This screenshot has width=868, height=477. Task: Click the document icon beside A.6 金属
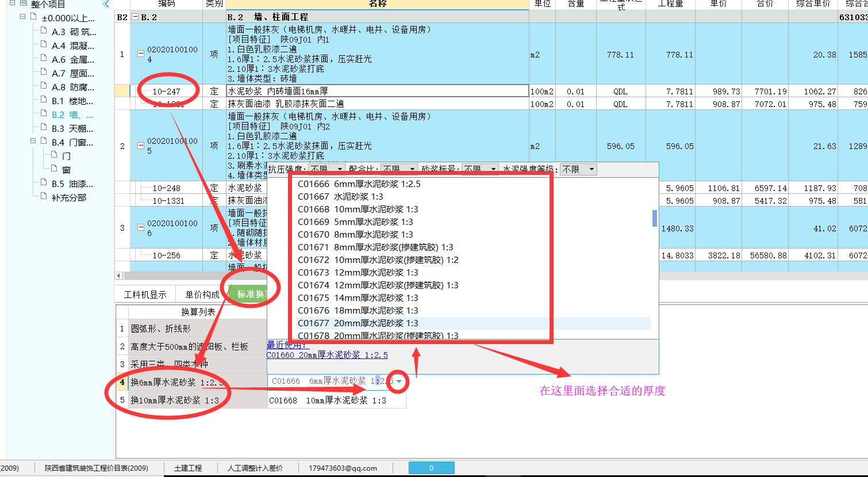coord(43,58)
